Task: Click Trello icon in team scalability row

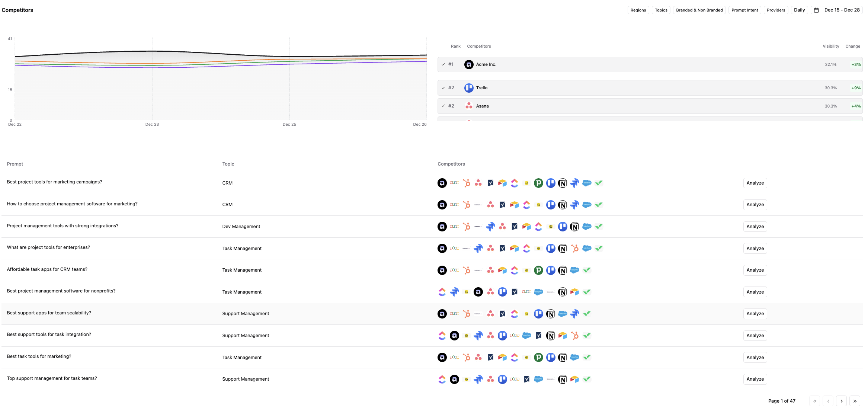Action: click(x=538, y=314)
